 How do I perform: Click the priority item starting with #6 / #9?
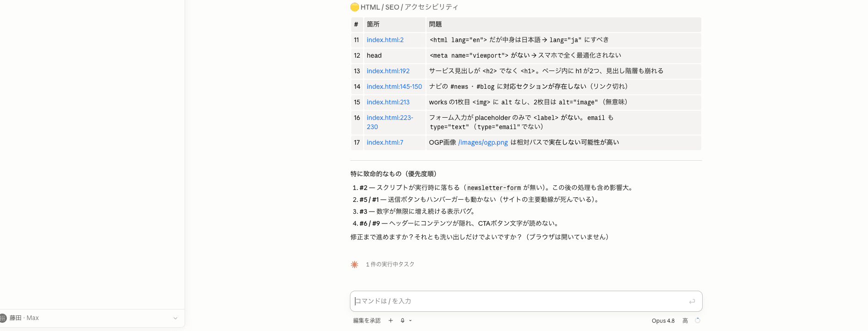coord(460,223)
